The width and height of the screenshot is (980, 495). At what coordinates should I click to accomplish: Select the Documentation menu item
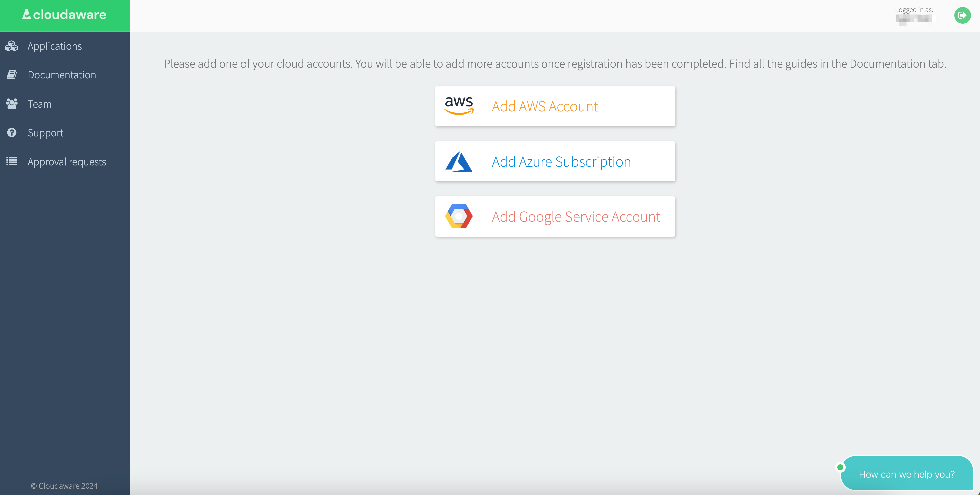[x=61, y=74]
